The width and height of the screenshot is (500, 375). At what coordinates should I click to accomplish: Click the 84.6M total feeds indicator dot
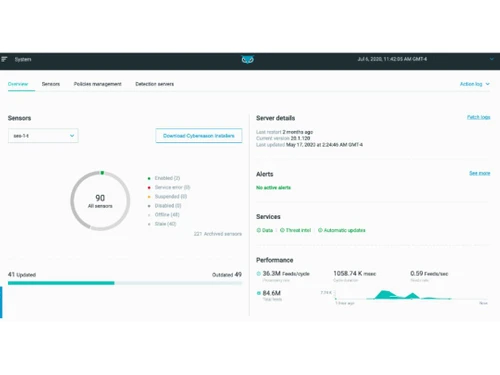(x=259, y=293)
